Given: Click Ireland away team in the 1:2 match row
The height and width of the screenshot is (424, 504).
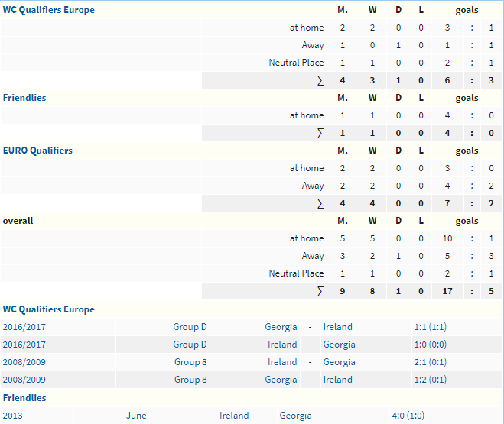Looking at the screenshot, I should click(x=337, y=380).
